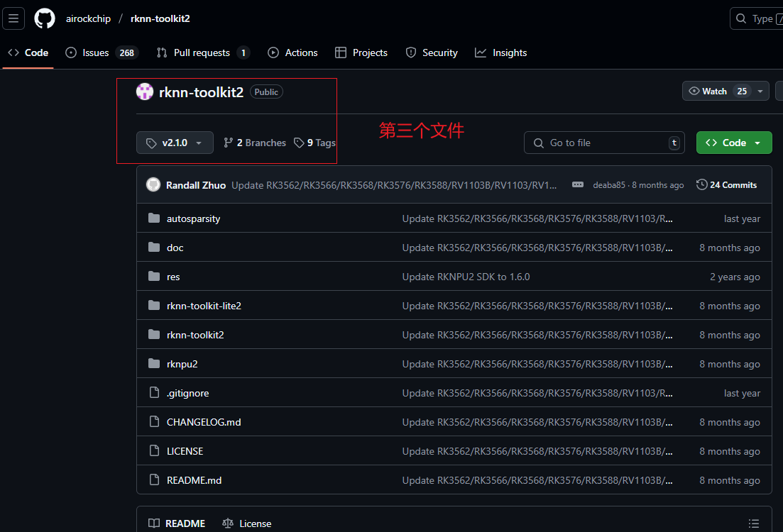Click branch icon beside 2 Branches

coord(228,143)
